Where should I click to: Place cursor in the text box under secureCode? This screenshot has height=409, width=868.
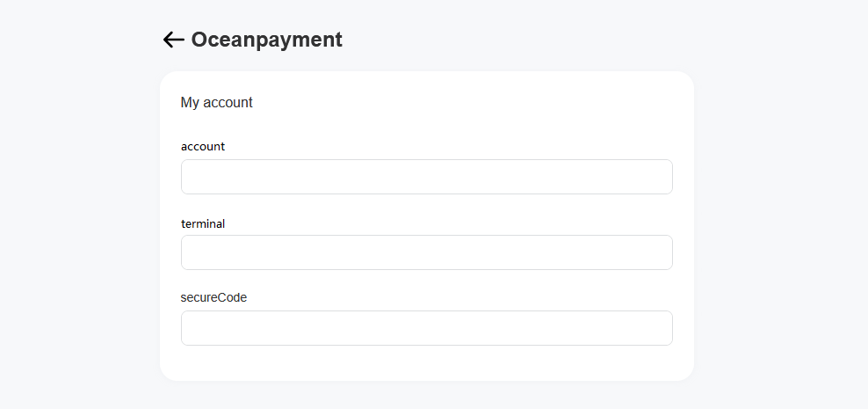(426, 328)
